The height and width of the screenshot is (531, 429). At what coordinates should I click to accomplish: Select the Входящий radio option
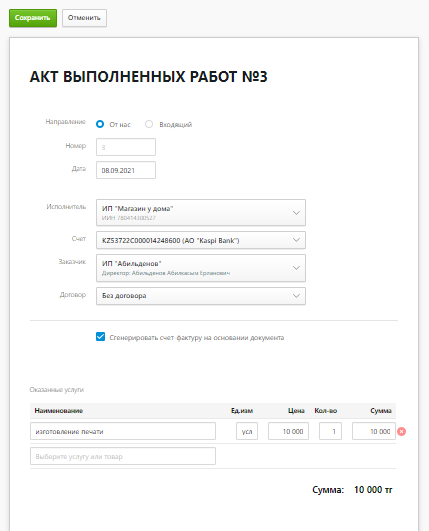point(149,124)
